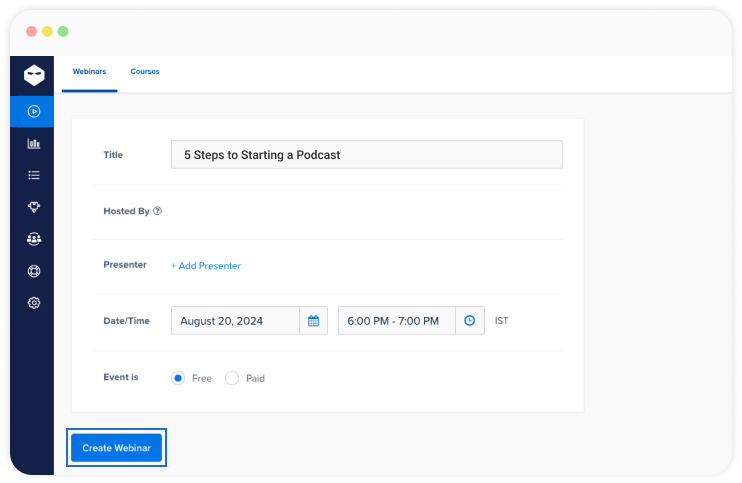The width and height of the screenshot is (742, 483).
Task: Switch to the Webinars tab
Action: click(x=89, y=71)
